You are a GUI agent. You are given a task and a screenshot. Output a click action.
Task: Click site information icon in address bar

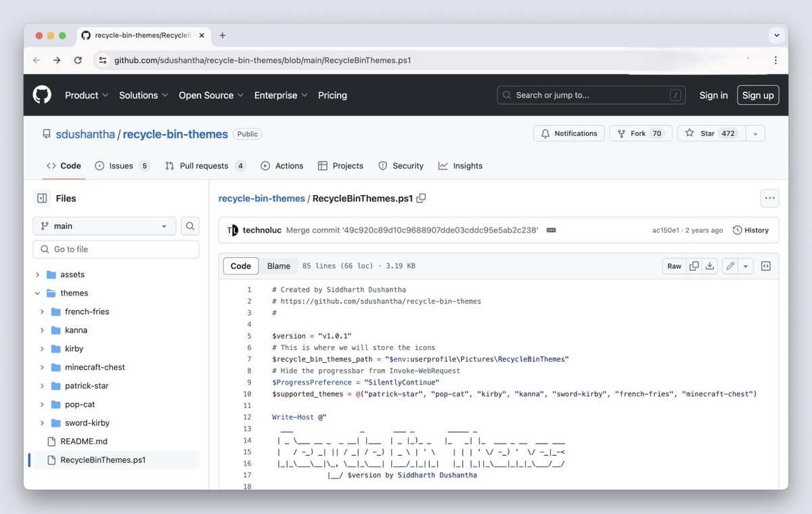(103, 60)
